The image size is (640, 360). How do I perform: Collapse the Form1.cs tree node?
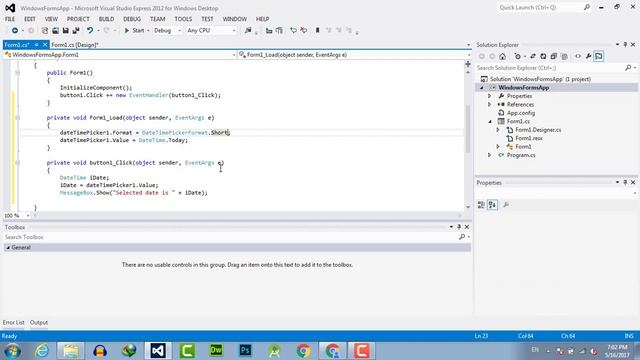point(490,122)
